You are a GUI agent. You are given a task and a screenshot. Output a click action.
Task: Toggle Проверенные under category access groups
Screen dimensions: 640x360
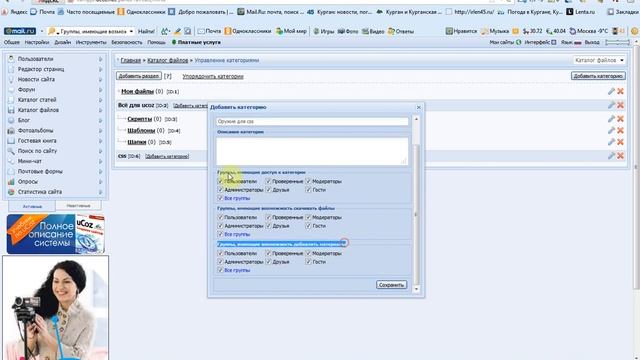pos(268,181)
